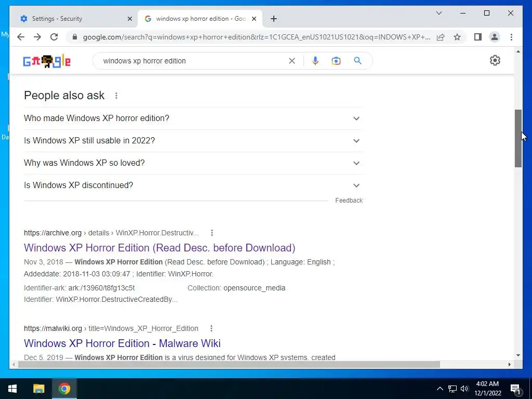Open a new tab with plus button
The image size is (532, 399).
pyautogui.click(x=274, y=19)
